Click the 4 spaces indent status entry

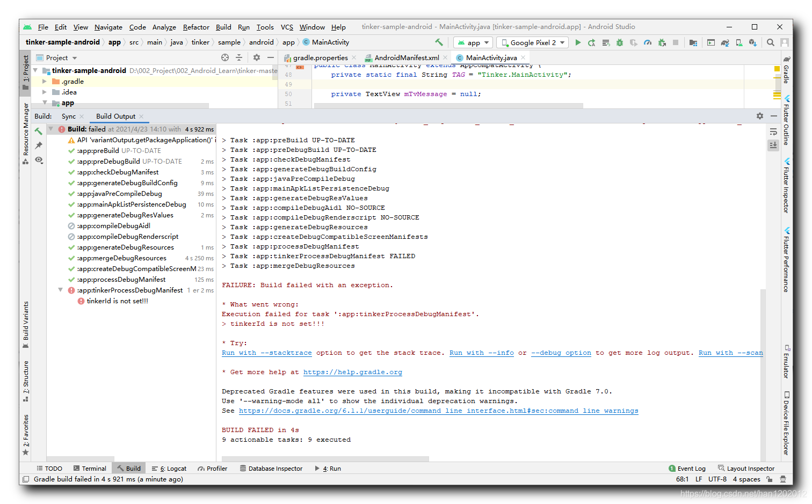coord(746,479)
